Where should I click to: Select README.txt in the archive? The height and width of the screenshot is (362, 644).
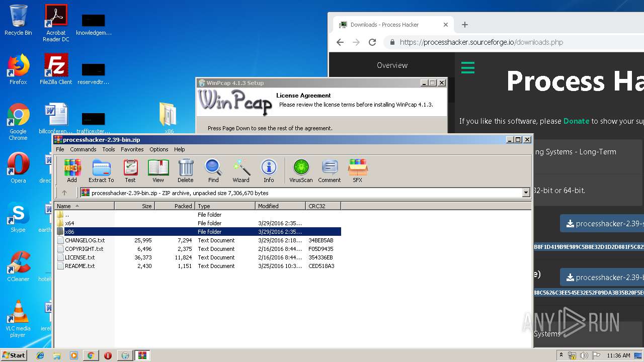pyautogui.click(x=198, y=266)
